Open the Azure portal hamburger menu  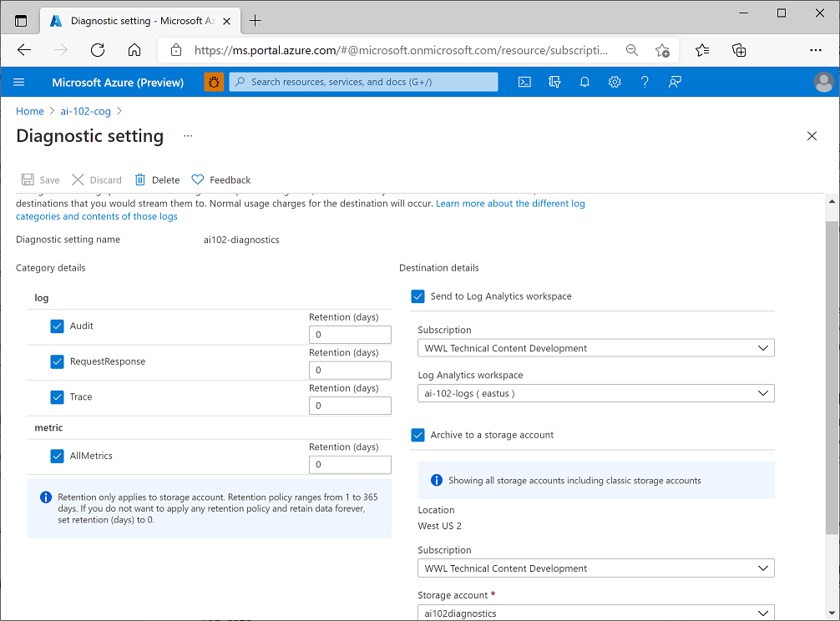coord(19,82)
